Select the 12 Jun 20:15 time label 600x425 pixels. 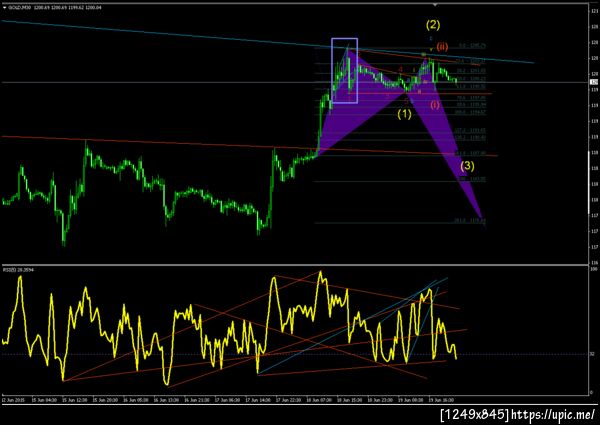(13, 400)
